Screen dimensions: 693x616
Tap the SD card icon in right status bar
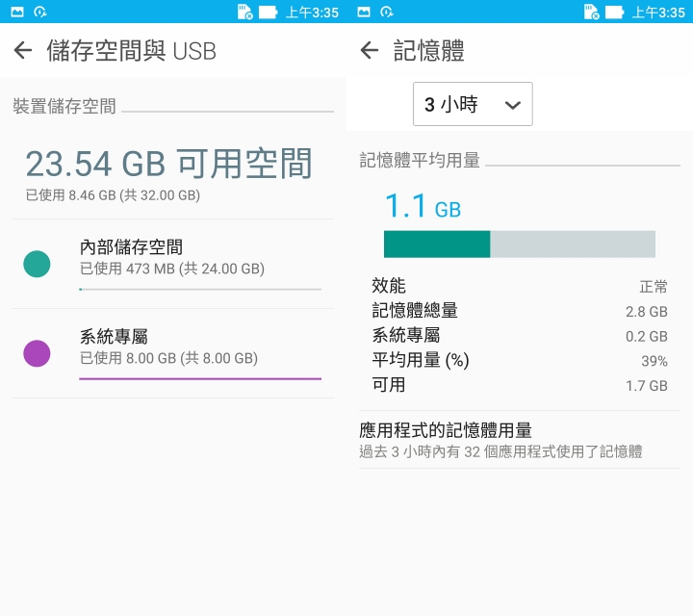coord(591,12)
